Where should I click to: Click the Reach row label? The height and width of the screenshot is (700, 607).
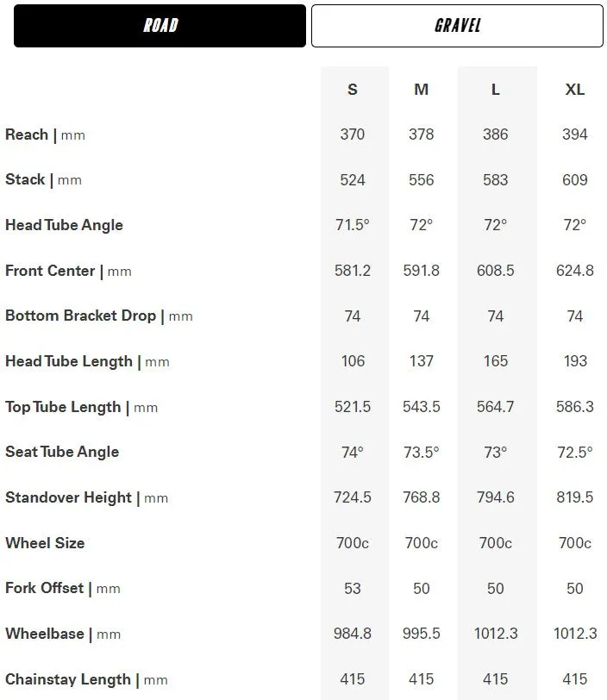[x=45, y=134]
